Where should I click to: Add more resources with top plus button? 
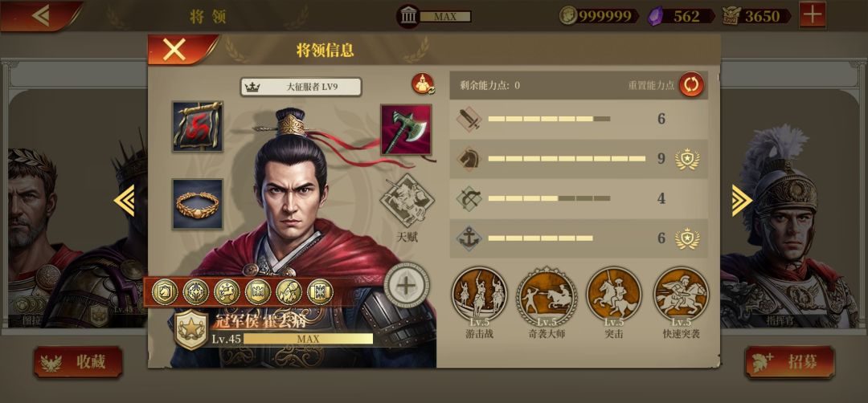click(x=813, y=15)
